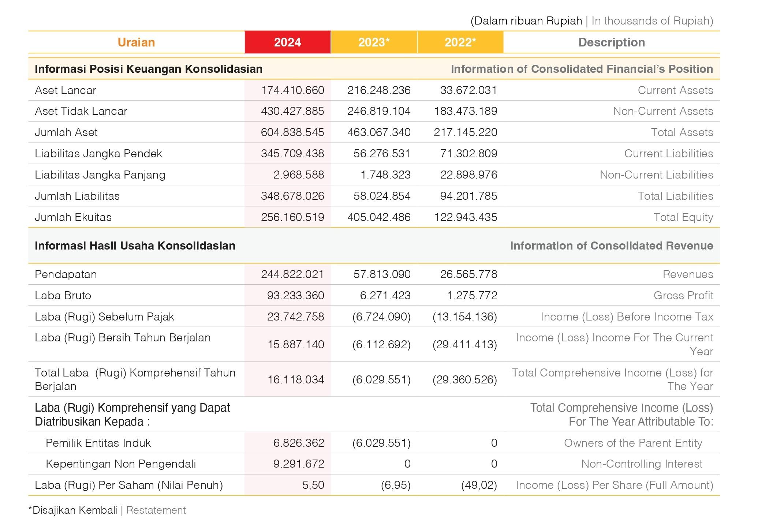Select the 2023* column header

click(374, 42)
